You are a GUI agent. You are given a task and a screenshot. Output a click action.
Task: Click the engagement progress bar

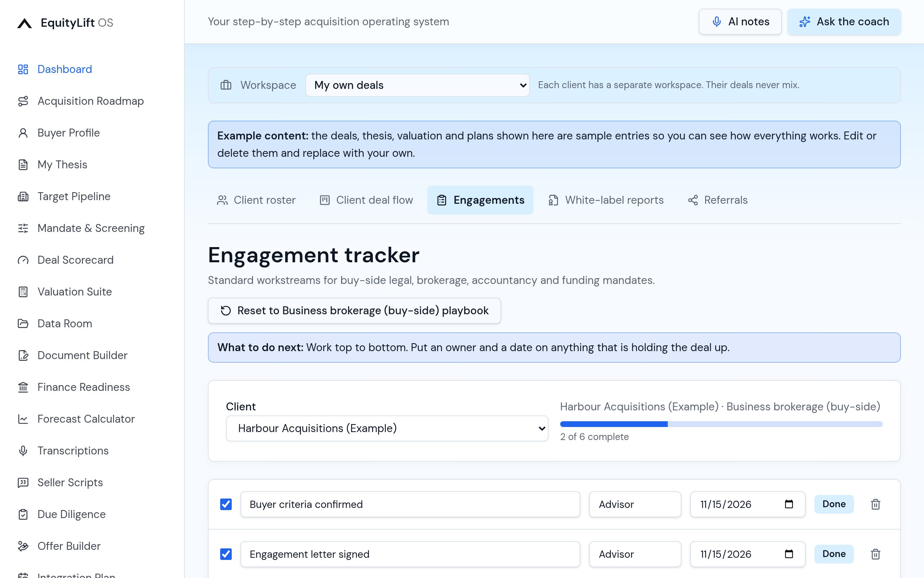(721, 424)
